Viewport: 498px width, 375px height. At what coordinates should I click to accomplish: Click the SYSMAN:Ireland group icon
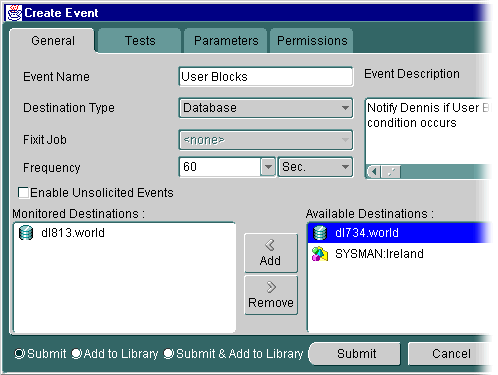tap(320, 254)
